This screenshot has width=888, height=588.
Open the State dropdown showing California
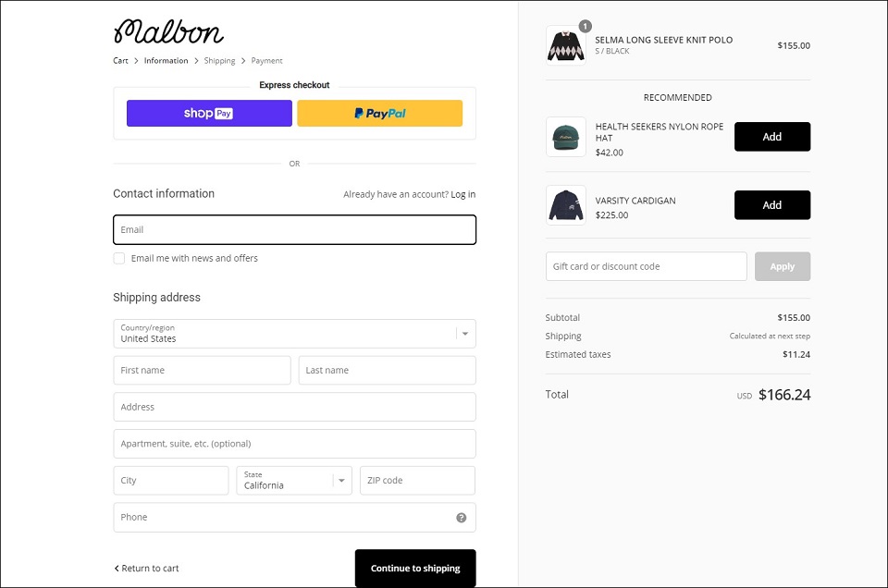(x=294, y=481)
